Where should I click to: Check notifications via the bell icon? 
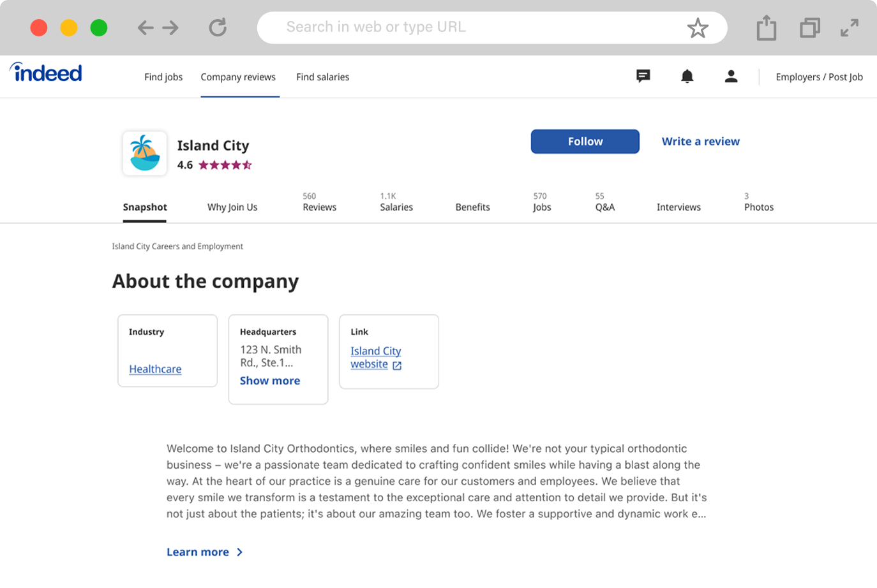[687, 76]
